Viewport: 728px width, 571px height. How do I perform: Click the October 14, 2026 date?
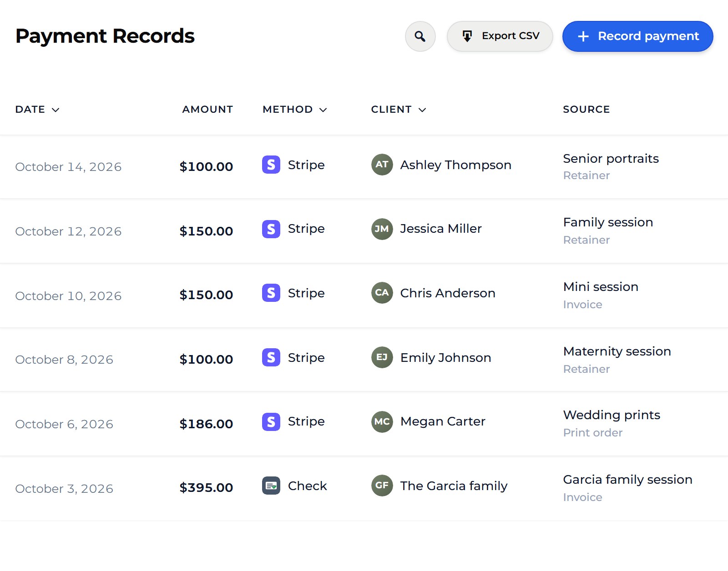[x=68, y=167]
